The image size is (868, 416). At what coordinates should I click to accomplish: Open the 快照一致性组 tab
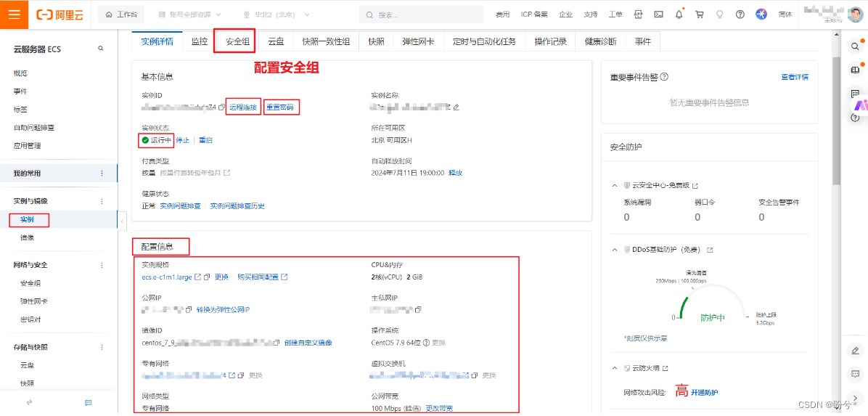click(x=326, y=41)
